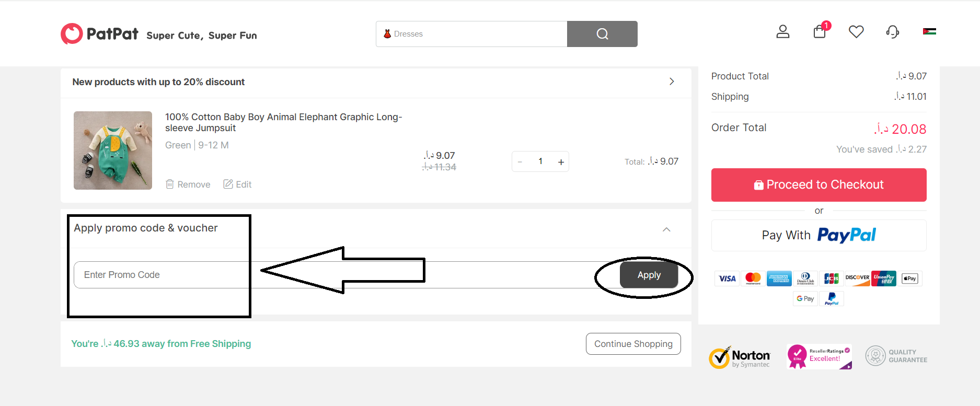Expand the new products discount banner
Image resolution: width=980 pixels, height=406 pixels.
coord(672,82)
